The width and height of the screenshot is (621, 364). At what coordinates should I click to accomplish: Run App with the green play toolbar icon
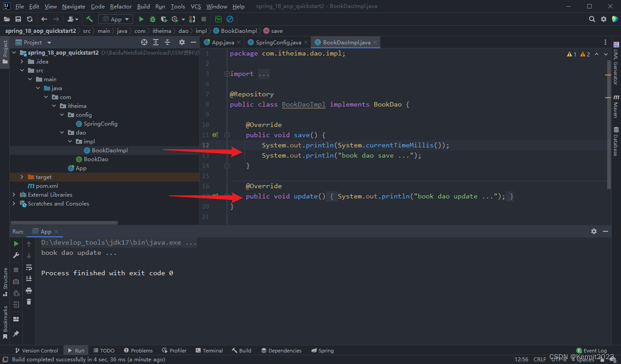pyautogui.click(x=141, y=19)
